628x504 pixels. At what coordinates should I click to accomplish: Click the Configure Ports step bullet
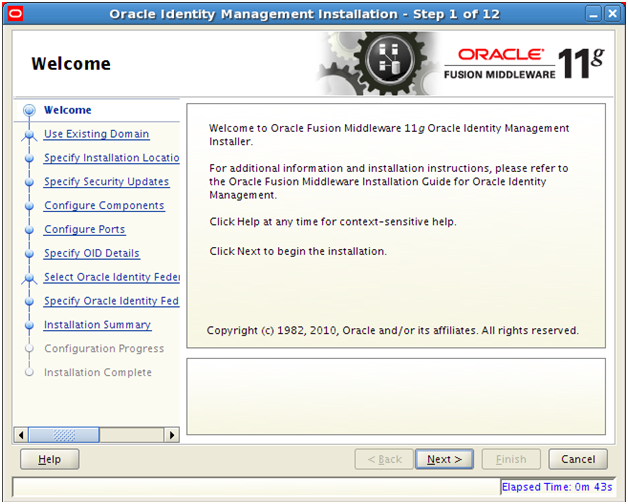29,230
